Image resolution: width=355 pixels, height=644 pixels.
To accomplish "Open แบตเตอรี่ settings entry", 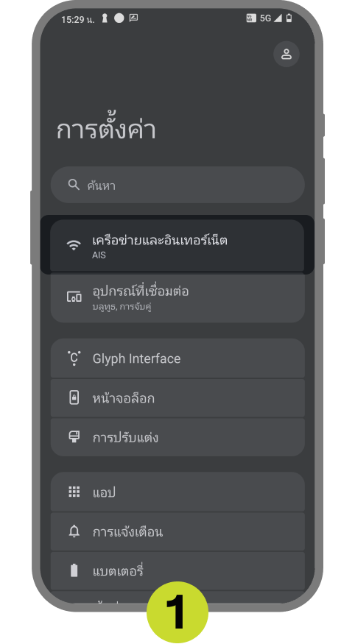I will pyautogui.click(x=177, y=571).
